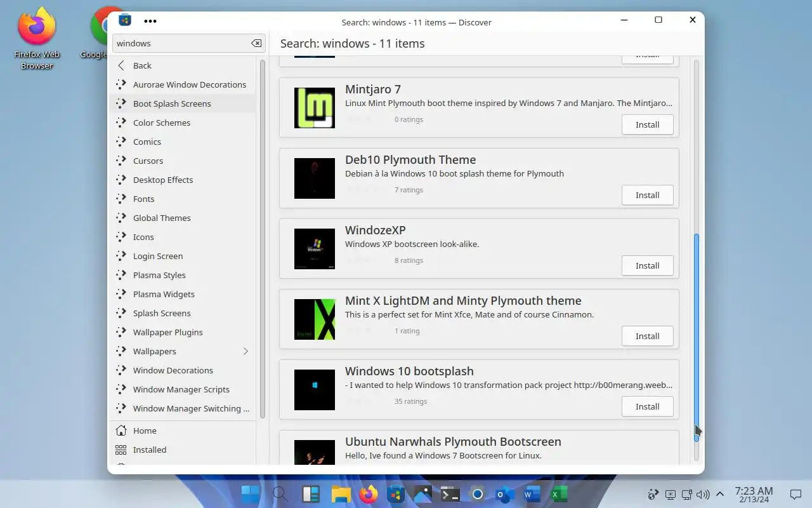Expand the Wallpapers subcategory arrow
Viewport: 812px width, 508px height.
click(x=246, y=351)
